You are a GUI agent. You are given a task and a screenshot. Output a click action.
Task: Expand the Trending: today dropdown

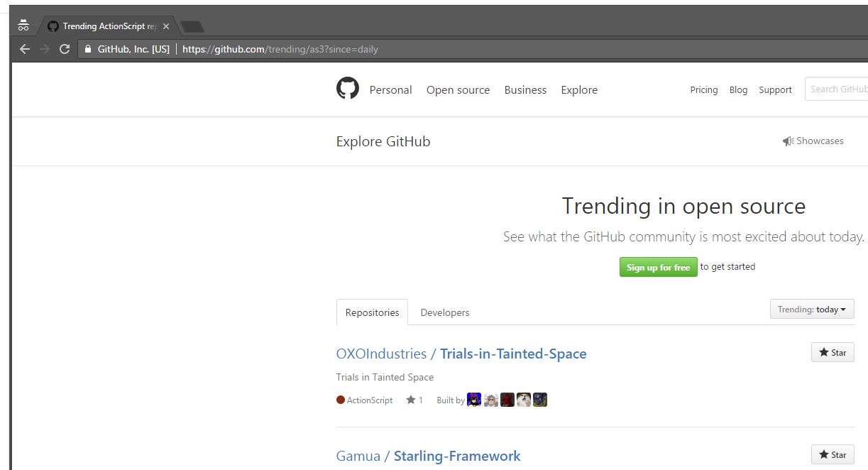point(812,310)
